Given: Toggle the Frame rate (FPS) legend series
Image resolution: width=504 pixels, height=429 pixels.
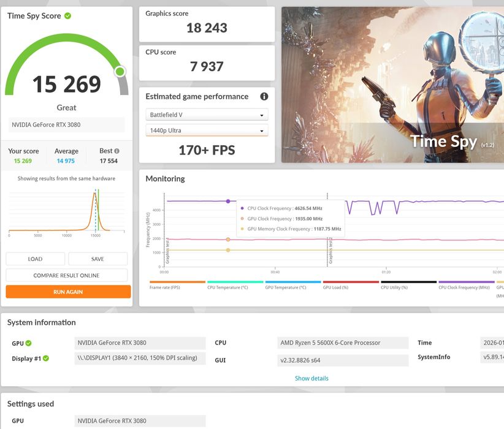Looking at the screenshot, I should [177, 285].
